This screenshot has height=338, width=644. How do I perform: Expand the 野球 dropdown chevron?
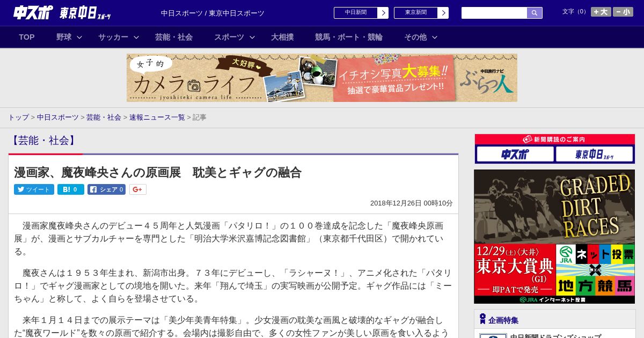point(79,37)
